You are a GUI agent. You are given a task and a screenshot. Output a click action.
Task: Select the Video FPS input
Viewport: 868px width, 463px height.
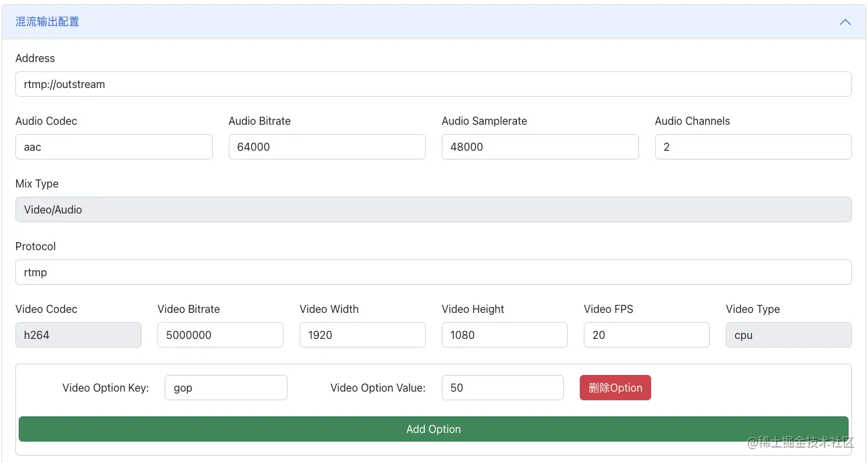pos(646,335)
